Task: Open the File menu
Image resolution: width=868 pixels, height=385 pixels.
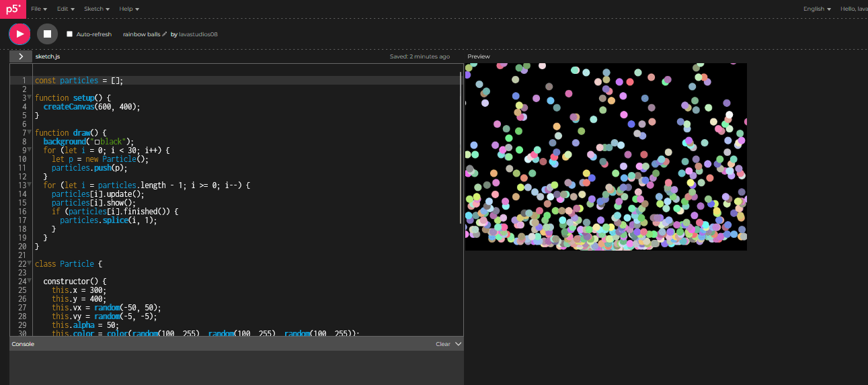Action: (39, 9)
